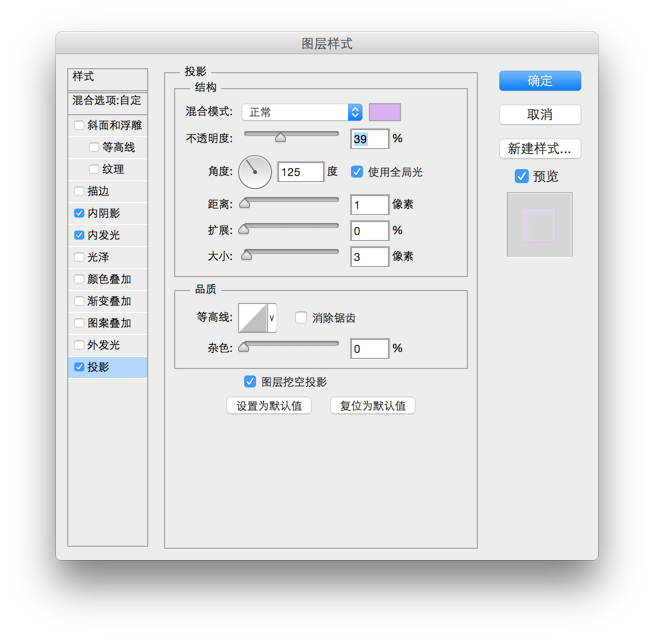This screenshot has width=654, height=640.
Task: Click the 距离 value field
Action: (370, 205)
